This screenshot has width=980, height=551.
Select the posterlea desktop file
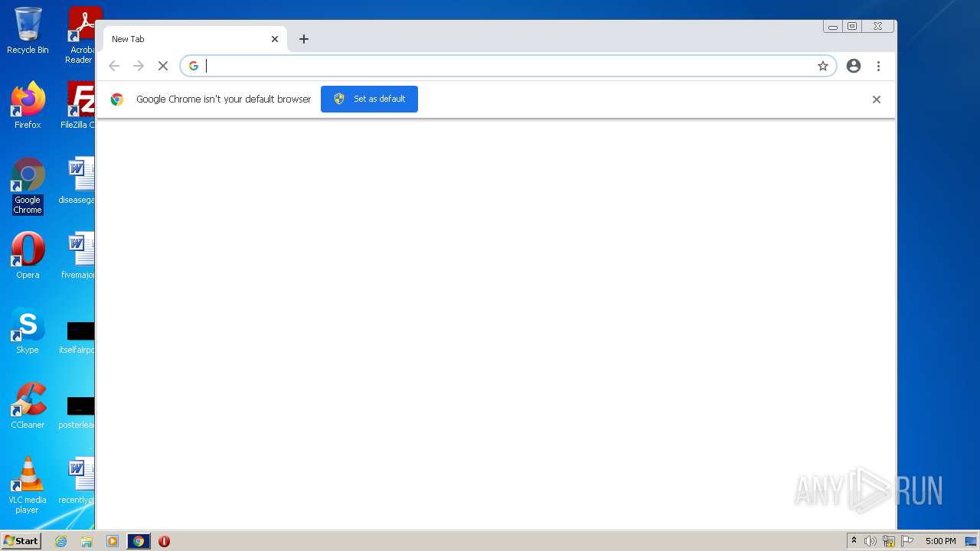pyautogui.click(x=78, y=412)
